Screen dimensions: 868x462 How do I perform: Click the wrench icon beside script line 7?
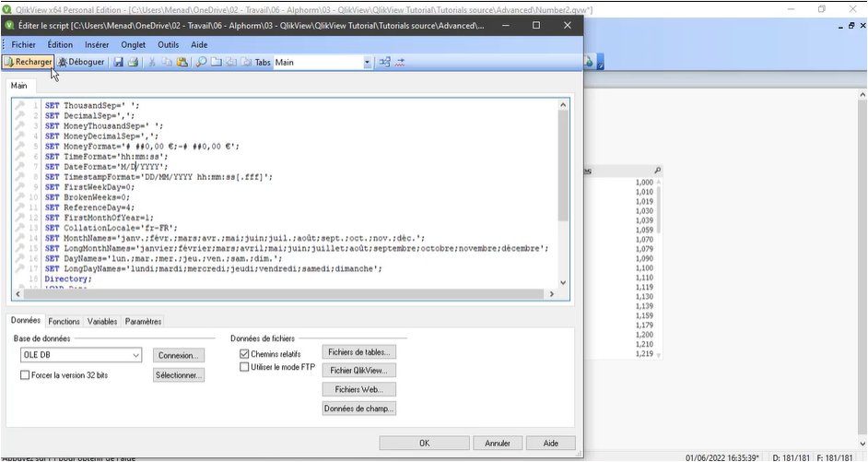point(19,167)
